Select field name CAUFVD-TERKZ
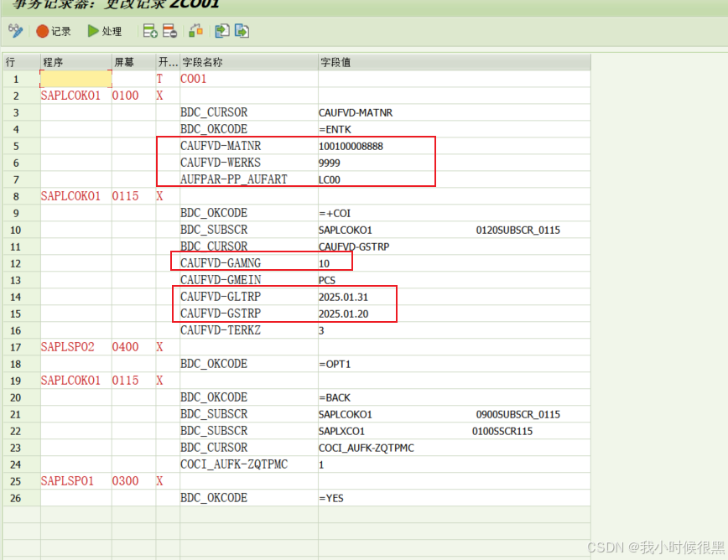This screenshot has width=728, height=560. coord(221,330)
